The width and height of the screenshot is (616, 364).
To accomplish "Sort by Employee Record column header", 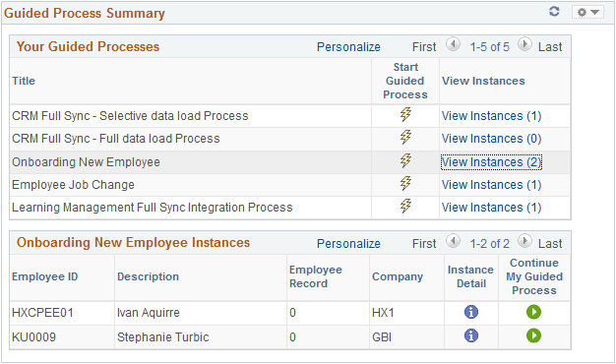I will pyautogui.click(x=316, y=276).
